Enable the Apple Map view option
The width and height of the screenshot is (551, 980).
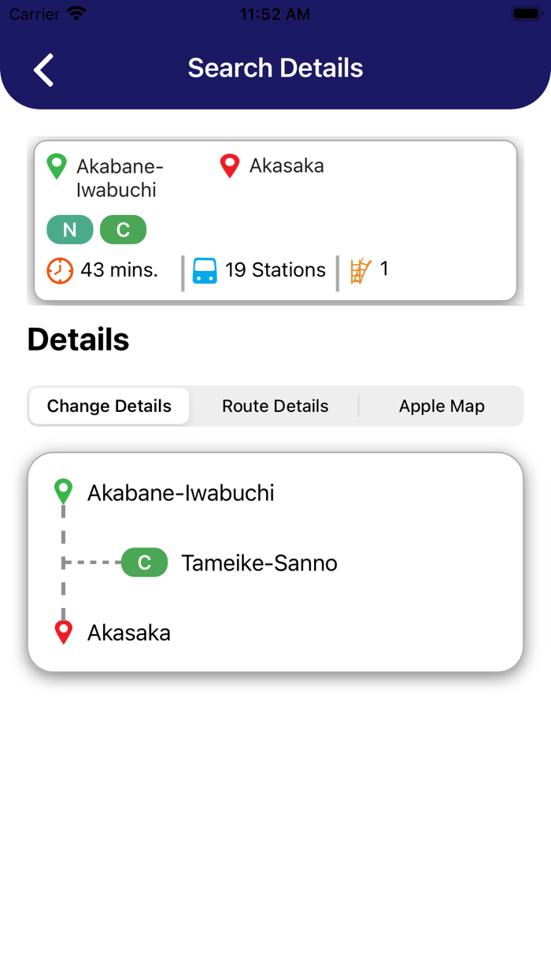click(x=442, y=406)
